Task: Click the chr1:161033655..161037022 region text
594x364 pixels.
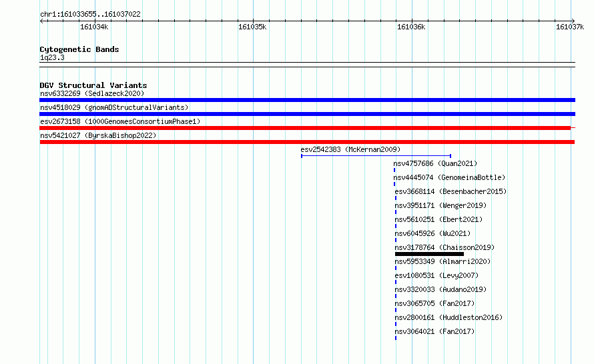Action: [x=90, y=14]
